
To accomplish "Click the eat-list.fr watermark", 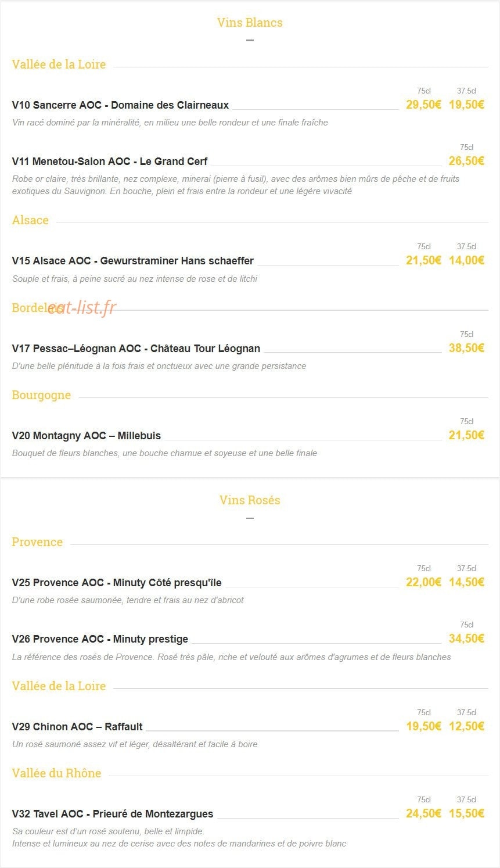I will click(82, 307).
